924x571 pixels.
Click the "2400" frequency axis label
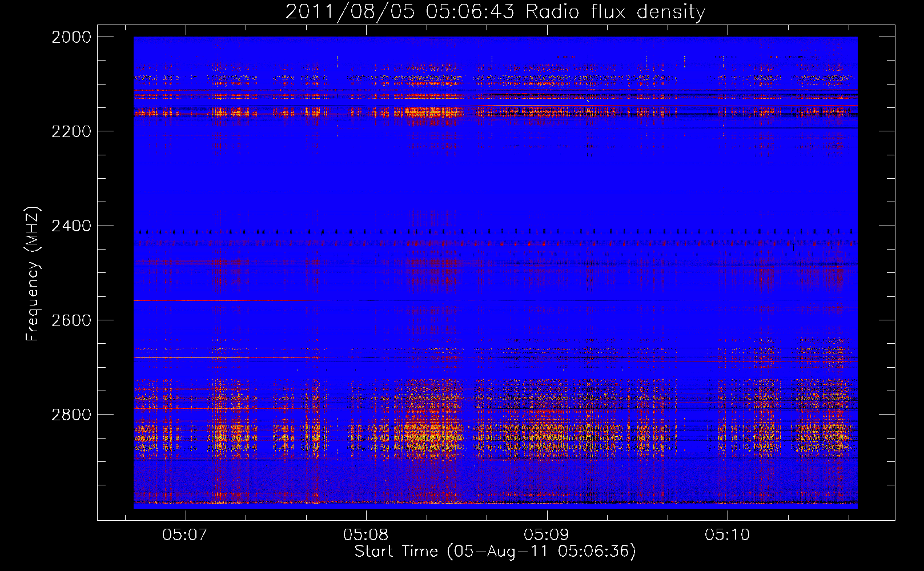tap(71, 226)
